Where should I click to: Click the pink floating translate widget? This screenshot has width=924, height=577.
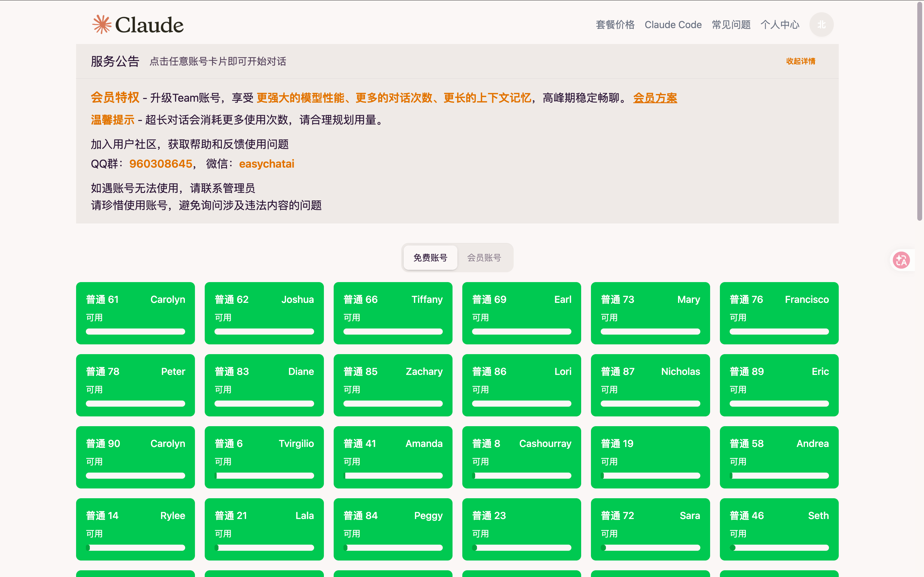(x=901, y=260)
